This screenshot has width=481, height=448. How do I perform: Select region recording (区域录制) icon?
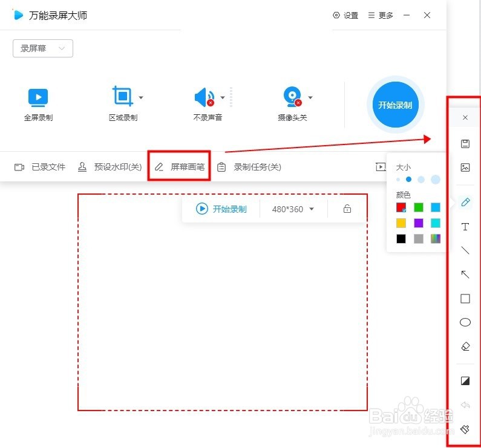click(123, 96)
